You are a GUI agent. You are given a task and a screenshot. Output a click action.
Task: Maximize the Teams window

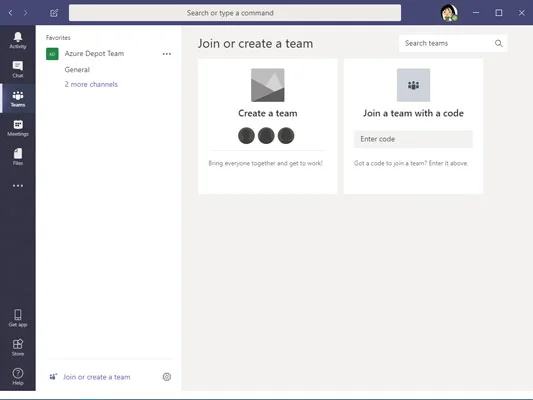498,13
